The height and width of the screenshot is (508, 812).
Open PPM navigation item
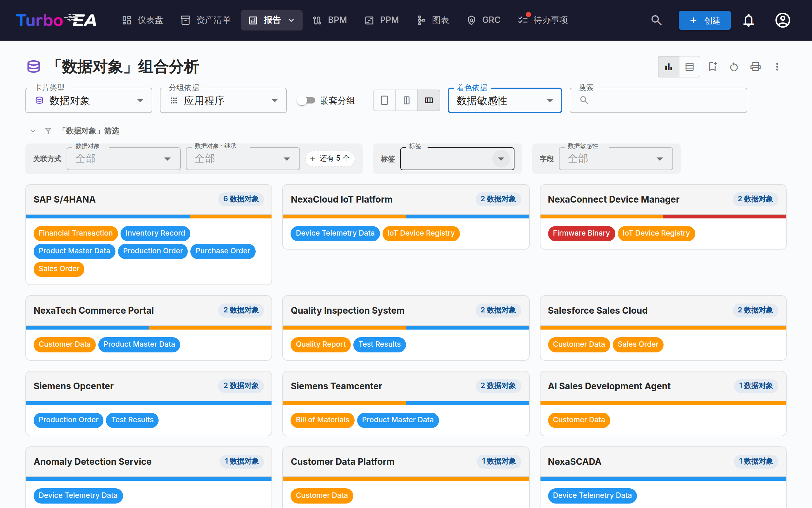point(382,20)
